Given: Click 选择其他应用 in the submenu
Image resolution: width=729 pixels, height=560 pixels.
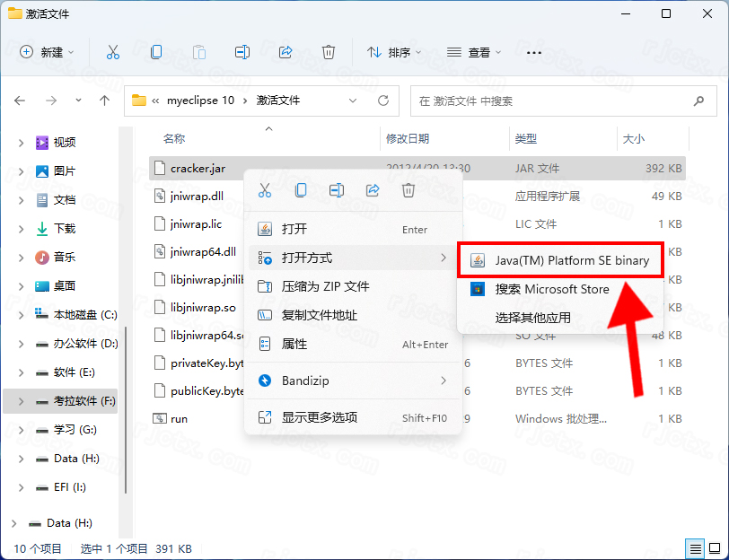Looking at the screenshot, I should 532,318.
